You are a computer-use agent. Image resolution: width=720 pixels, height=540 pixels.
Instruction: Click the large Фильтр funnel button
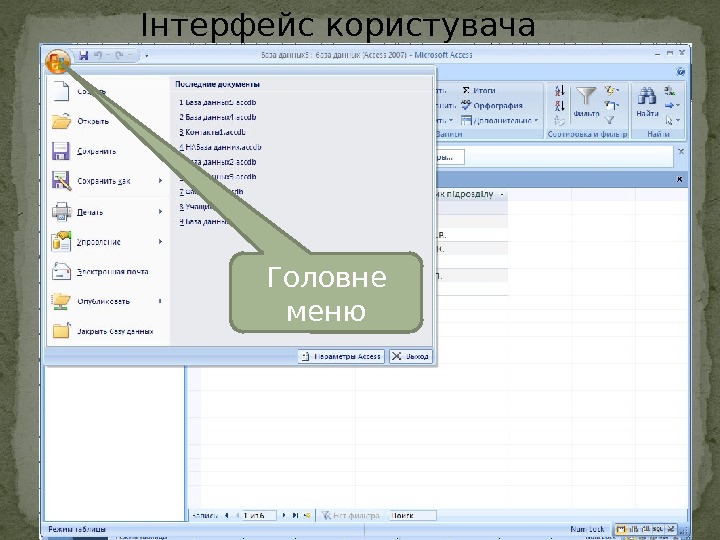[x=586, y=102]
